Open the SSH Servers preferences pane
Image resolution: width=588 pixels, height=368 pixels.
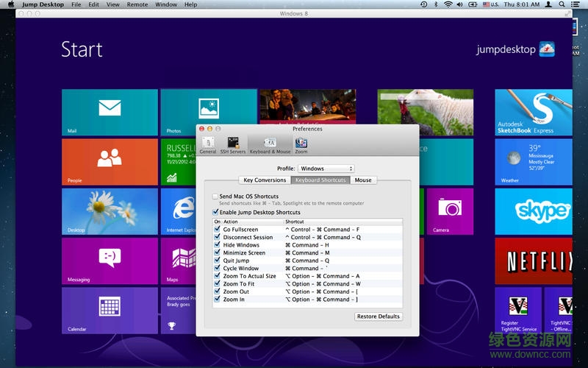point(233,144)
